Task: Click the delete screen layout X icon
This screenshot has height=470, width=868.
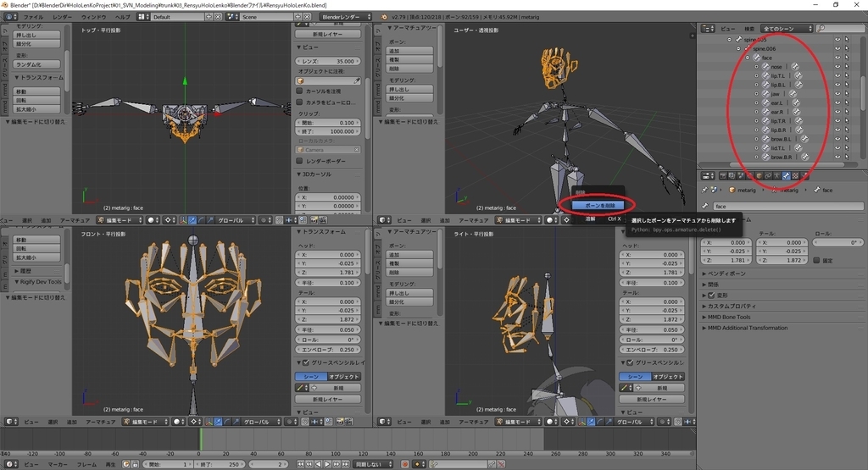Action: (x=217, y=17)
